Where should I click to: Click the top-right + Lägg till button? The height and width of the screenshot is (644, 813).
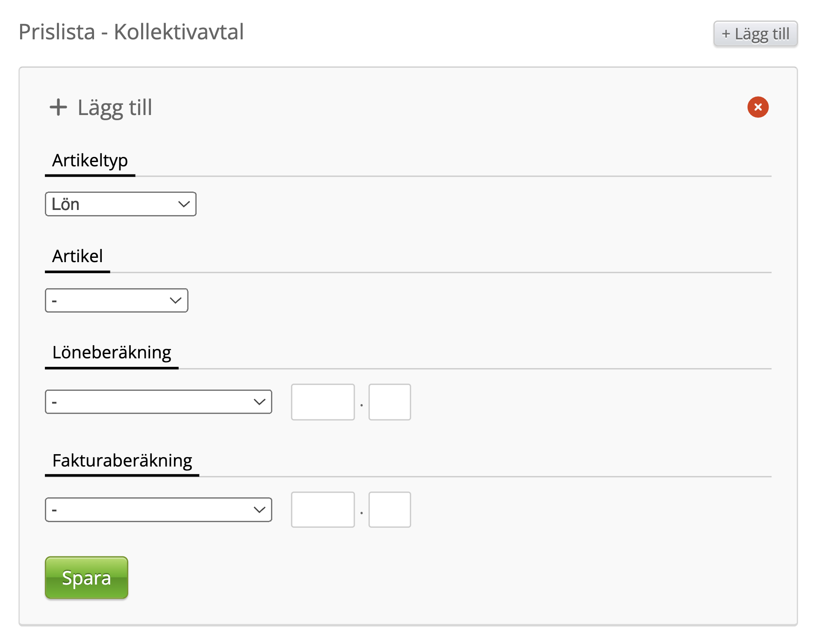click(x=755, y=34)
